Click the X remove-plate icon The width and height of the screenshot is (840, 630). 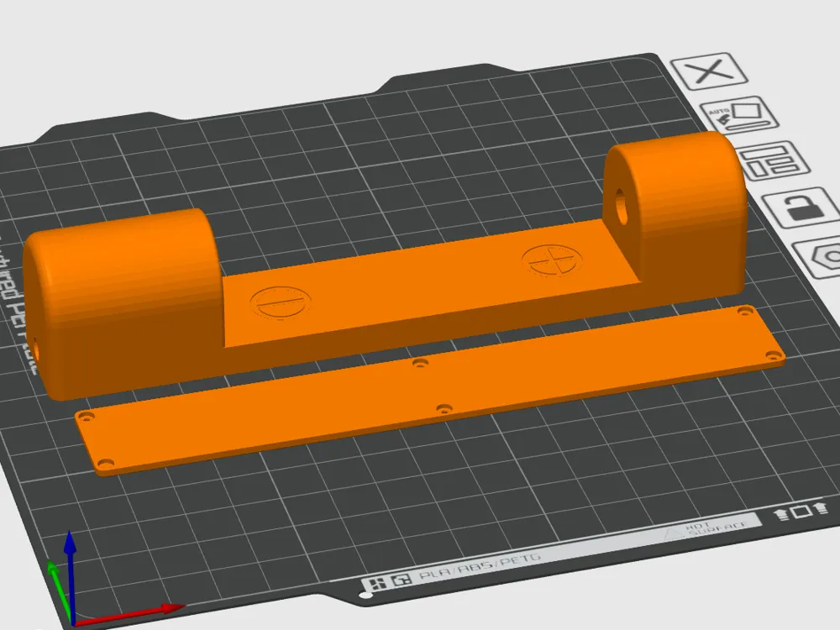[709, 71]
